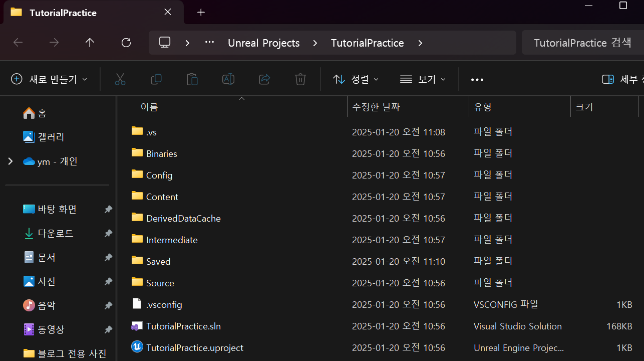
Task: Expand the ym - 개인 OneDrive tree node
Action: point(10,161)
